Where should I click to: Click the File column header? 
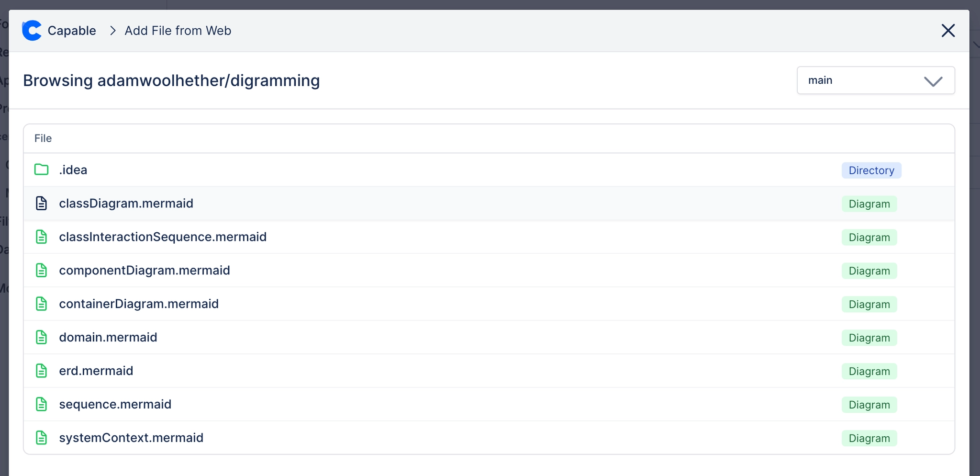point(43,138)
